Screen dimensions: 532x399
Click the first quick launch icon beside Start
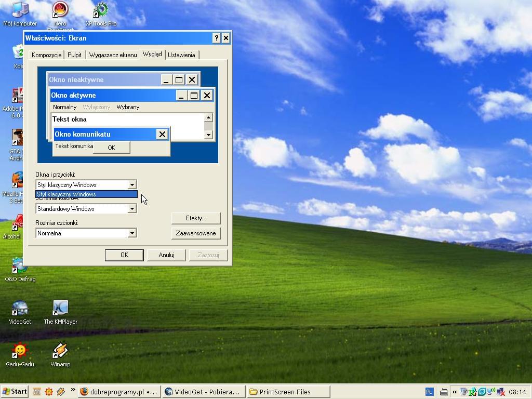(37, 392)
